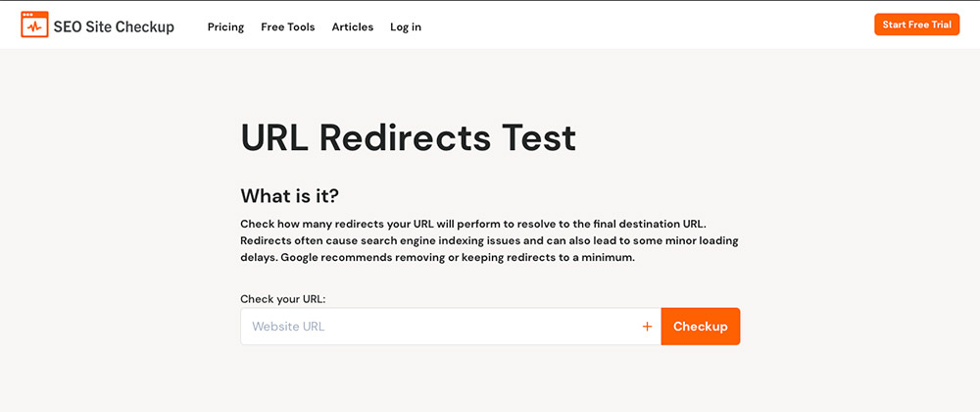The height and width of the screenshot is (412, 980).
Task: Run the test with the Checkup button
Action: (700, 327)
